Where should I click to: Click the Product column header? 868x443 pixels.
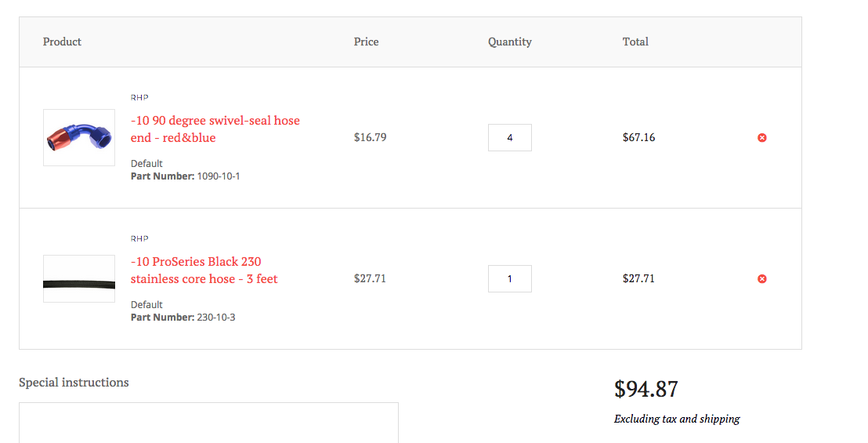[x=62, y=42]
